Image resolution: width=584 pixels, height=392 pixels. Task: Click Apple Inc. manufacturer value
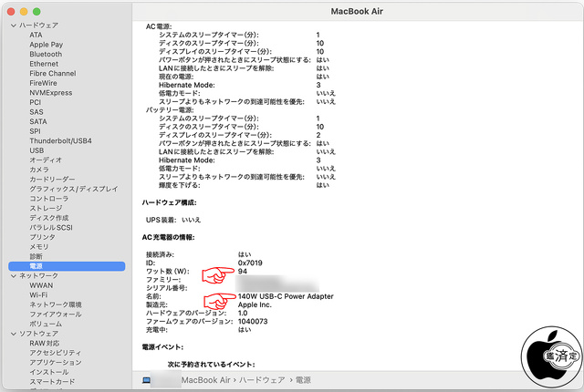click(x=255, y=305)
